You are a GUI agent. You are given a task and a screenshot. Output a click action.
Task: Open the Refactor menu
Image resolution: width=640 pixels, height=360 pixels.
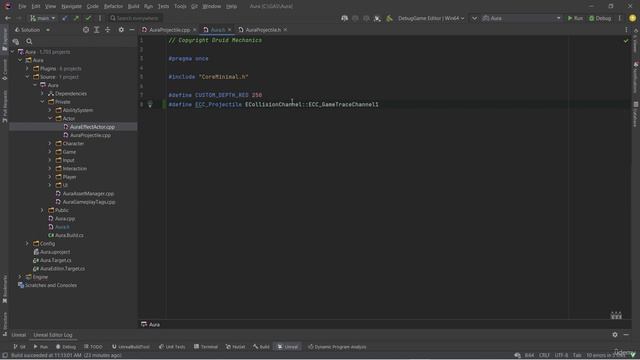(113, 7)
